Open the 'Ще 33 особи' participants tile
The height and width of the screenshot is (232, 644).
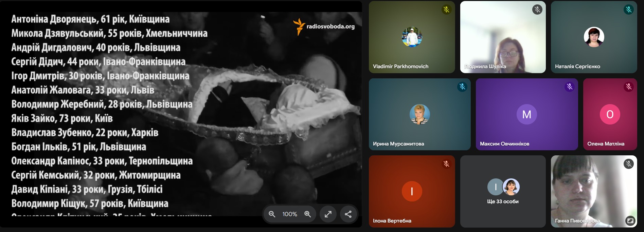pyautogui.click(x=503, y=192)
